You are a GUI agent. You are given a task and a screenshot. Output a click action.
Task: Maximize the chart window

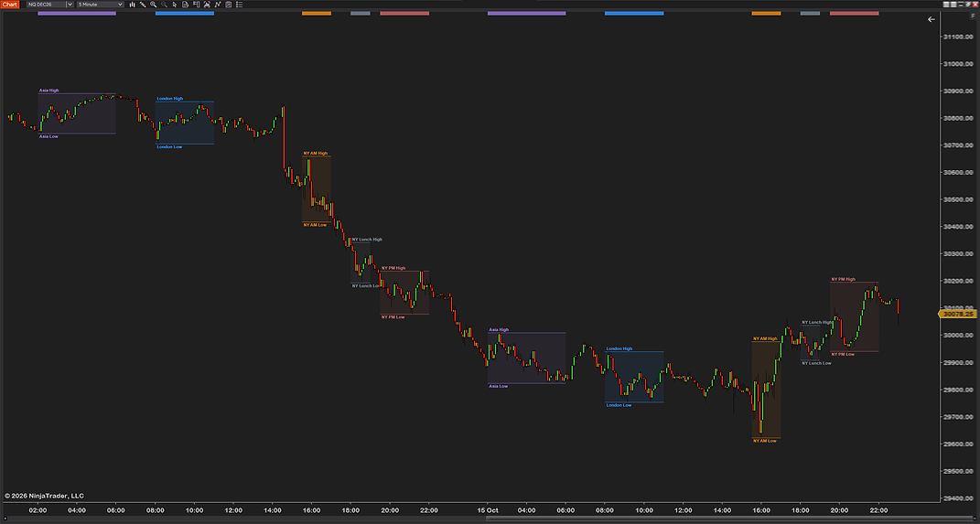pos(968,5)
